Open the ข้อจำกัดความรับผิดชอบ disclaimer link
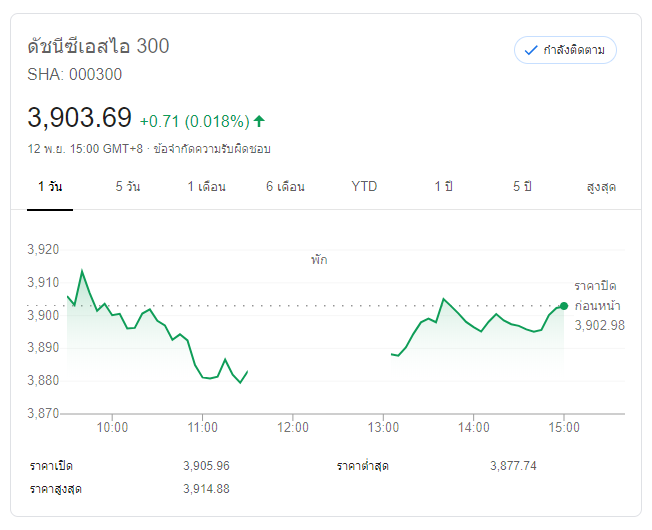The width and height of the screenshot is (652, 530). click(x=212, y=148)
